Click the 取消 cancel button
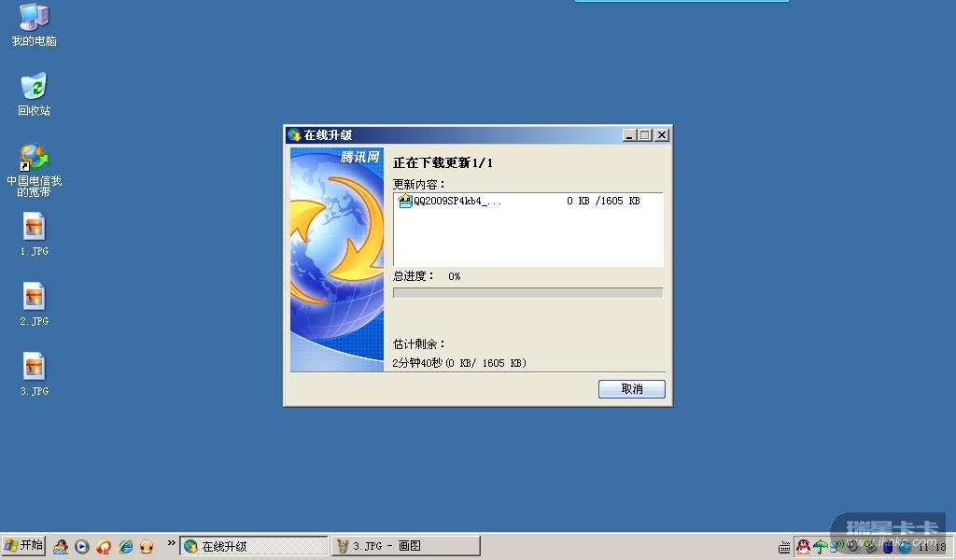This screenshot has width=956, height=560. tap(631, 389)
